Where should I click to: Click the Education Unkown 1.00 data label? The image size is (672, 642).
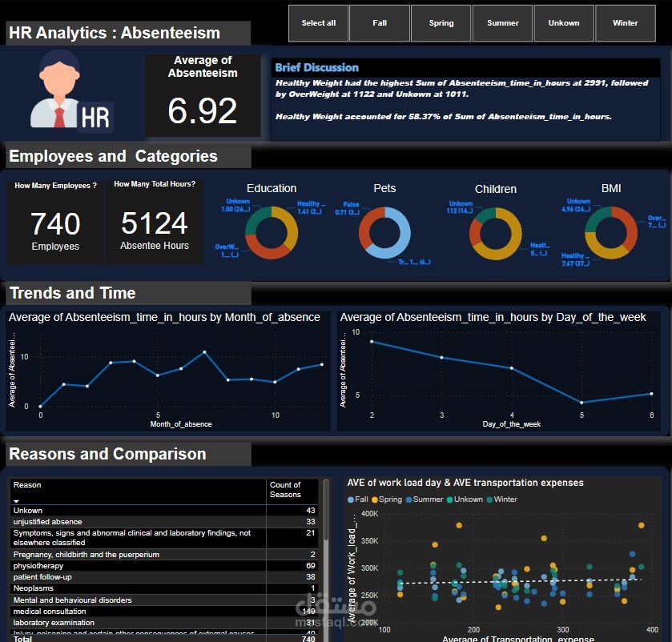(235, 205)
